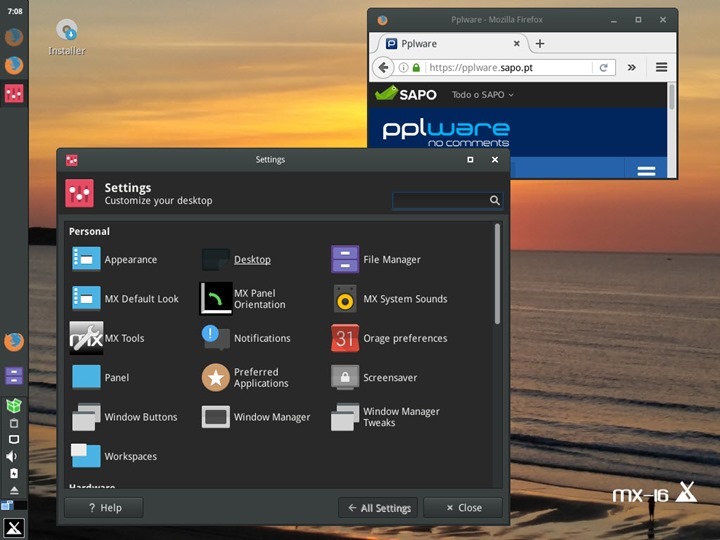Click the volume icon in side panel
This screenshot has width=720, height=540.
point(13,456)
